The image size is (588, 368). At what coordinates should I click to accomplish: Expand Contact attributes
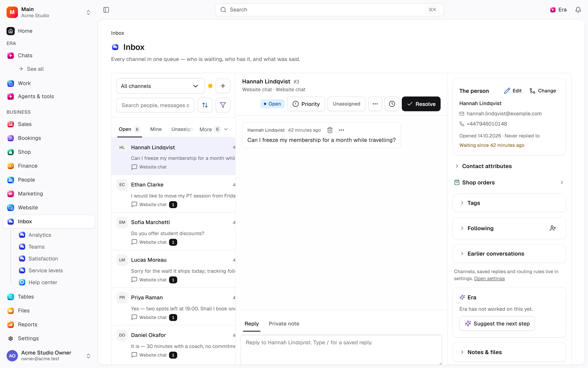tap(487, 166)
